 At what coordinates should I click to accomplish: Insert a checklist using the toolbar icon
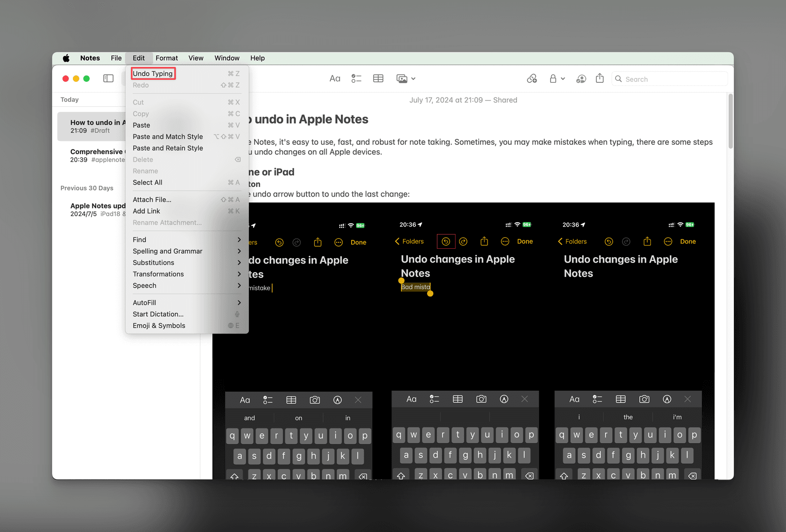coord(357,79)
